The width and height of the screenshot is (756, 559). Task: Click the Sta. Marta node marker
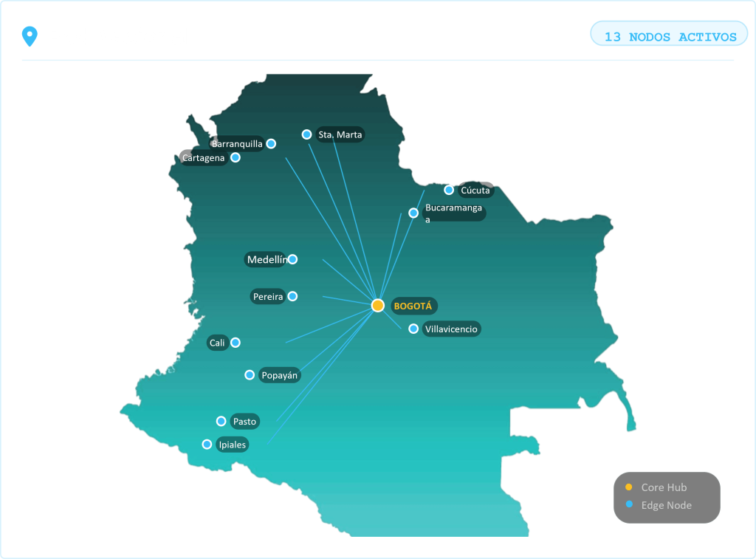307,134
